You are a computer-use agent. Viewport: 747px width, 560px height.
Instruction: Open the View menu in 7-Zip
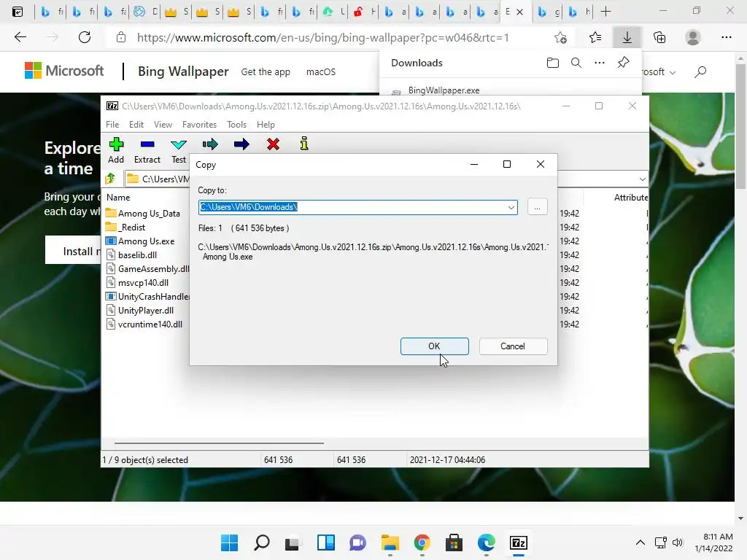163,124
